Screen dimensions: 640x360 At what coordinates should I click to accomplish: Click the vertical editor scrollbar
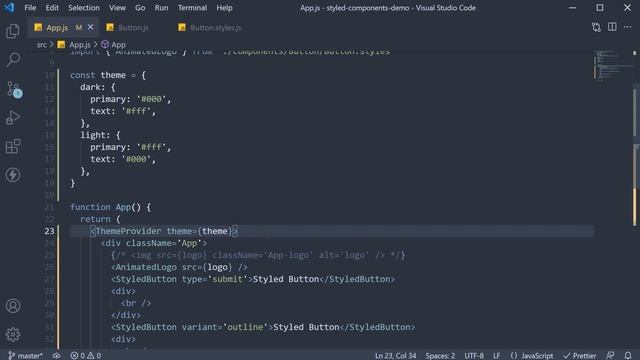635,200
